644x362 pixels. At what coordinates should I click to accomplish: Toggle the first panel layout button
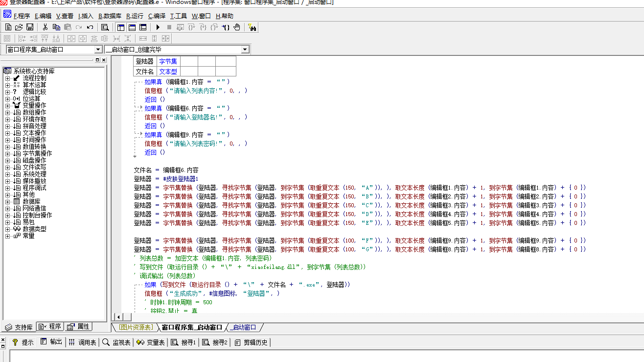point(121,27)
